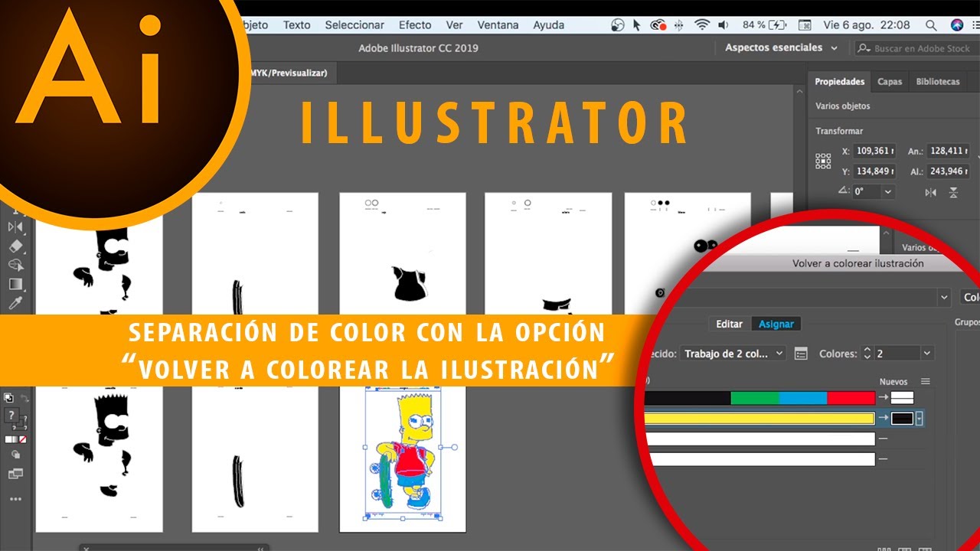This screenshot has height=551, width=980.
Task: Open the Ayuda menu
Action: pyautogui.click(x=549, y=25)
